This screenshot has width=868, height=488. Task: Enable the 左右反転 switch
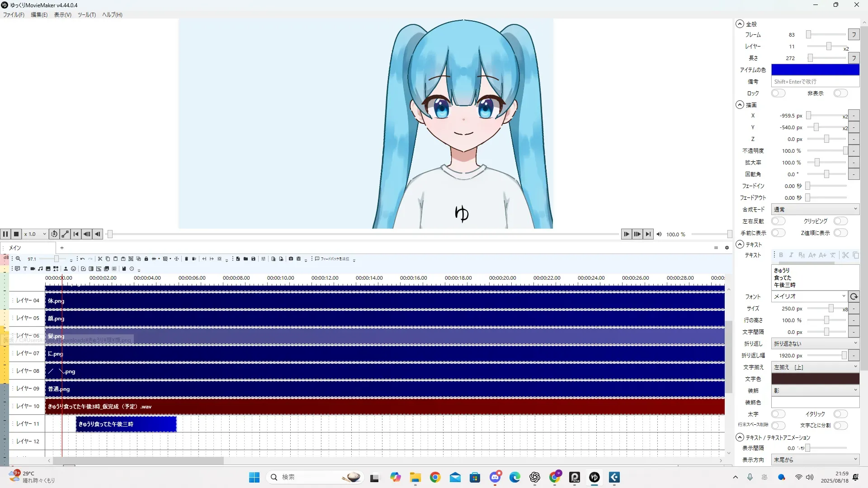(x=778, y=221)
